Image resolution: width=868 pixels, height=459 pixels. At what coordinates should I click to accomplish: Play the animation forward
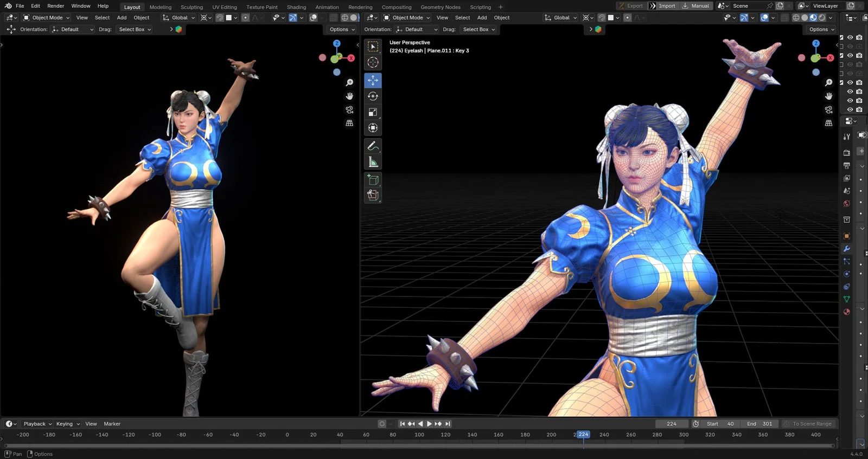[x=429, y=424]
